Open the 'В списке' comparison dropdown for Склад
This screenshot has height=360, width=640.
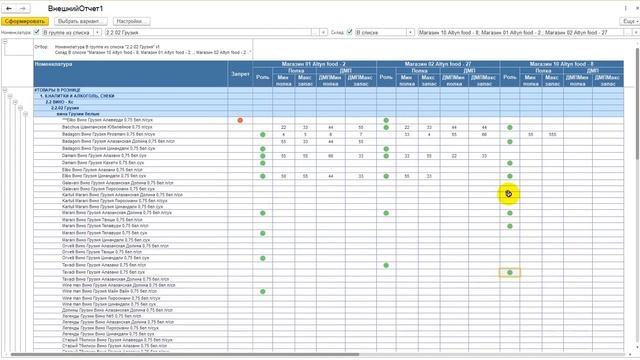410,32
